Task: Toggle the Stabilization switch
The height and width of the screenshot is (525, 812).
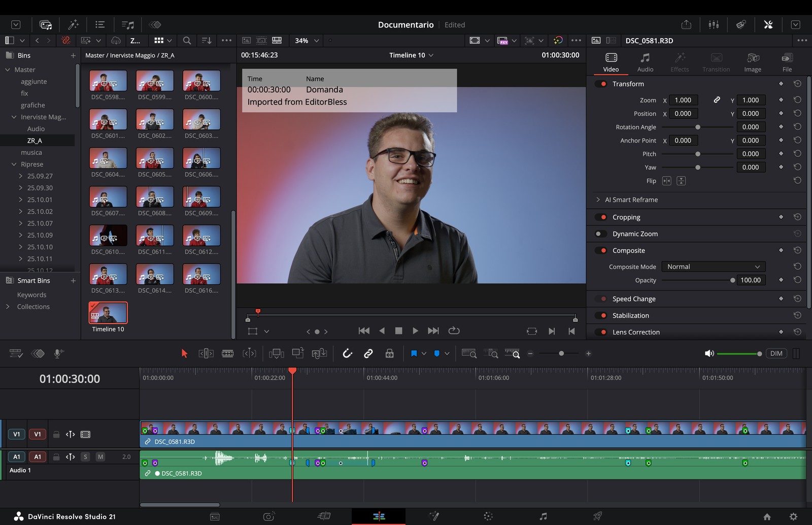Action: click(601, 315)
